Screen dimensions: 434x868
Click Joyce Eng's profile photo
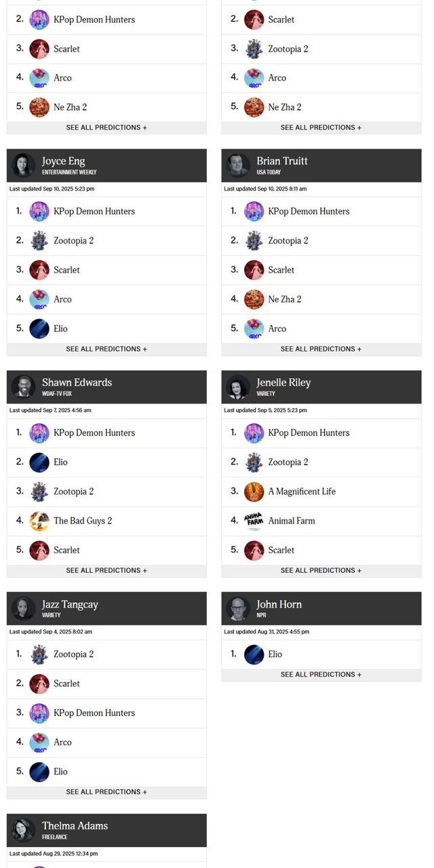pyautogui.click(x=23, y=165)
